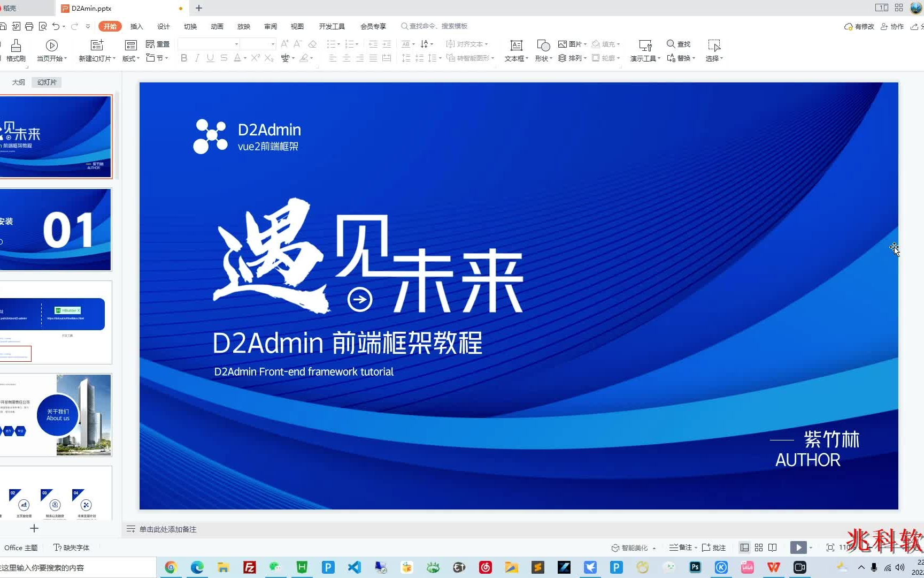Click the decrease indent icon
This screenshot has height=578, width=924.
coord(373,44)
